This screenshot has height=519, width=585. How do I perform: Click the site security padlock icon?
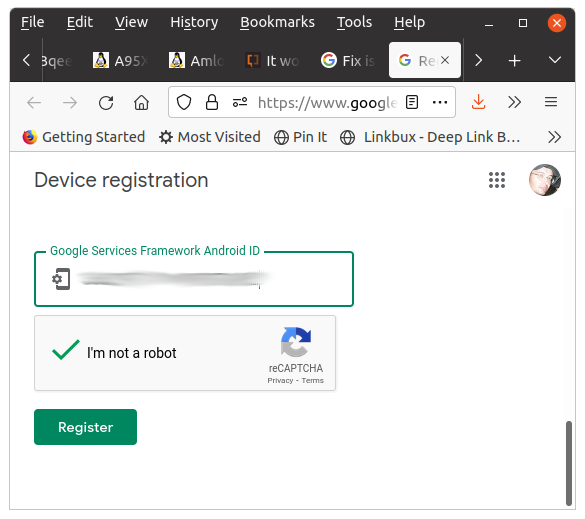point(212,102)
